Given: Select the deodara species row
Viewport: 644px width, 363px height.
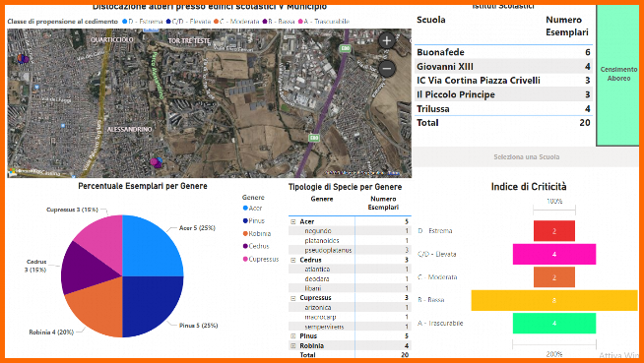Looking at the screenshot, I should [x=350, y=279].
